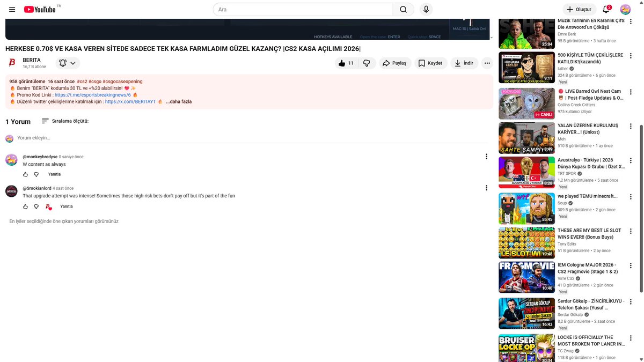Click the page vertical scrollbar
Image resolution: width=644 pixels, height=362 pixels.
click(641, 209)
